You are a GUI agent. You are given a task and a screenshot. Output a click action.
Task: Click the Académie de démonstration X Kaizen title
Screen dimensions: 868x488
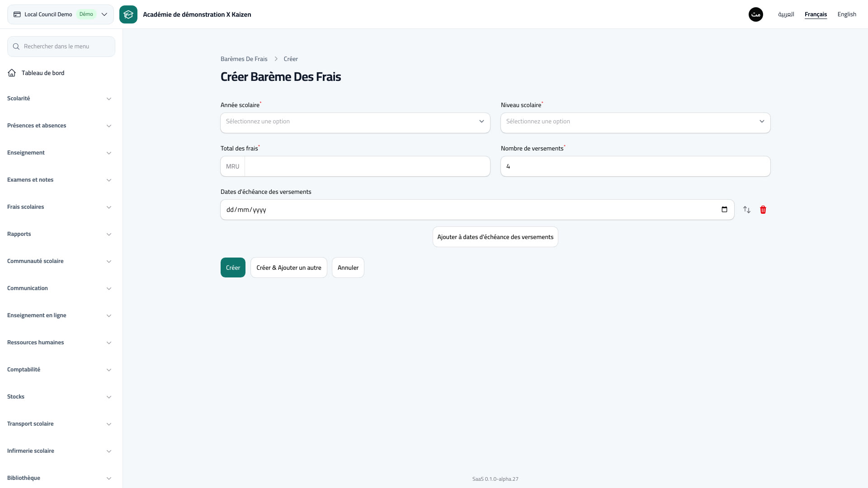(x=197, y=14)
